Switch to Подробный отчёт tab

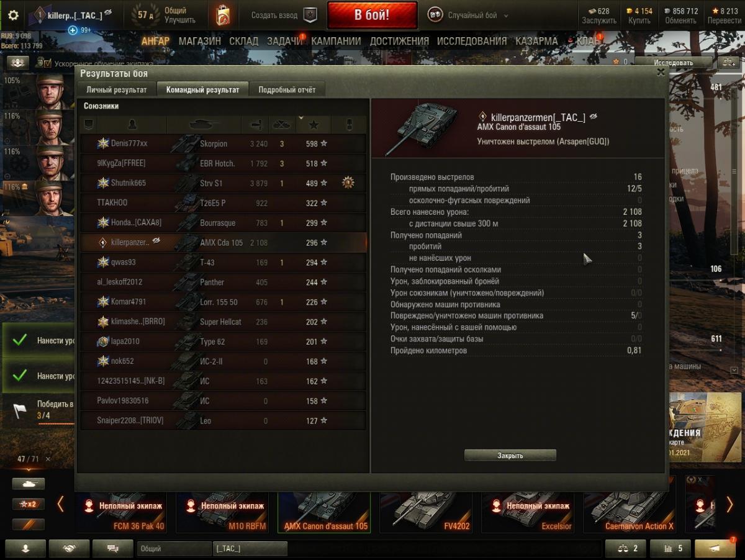(x=287, y=89)
